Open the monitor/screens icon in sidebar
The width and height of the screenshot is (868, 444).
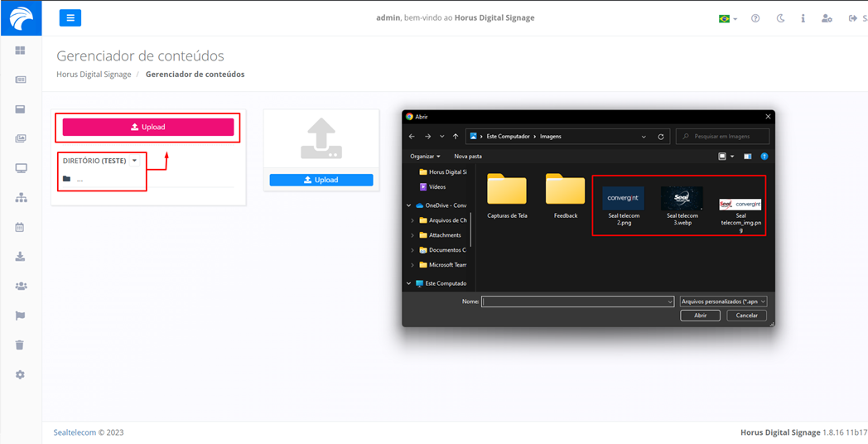tap(21, 168)
